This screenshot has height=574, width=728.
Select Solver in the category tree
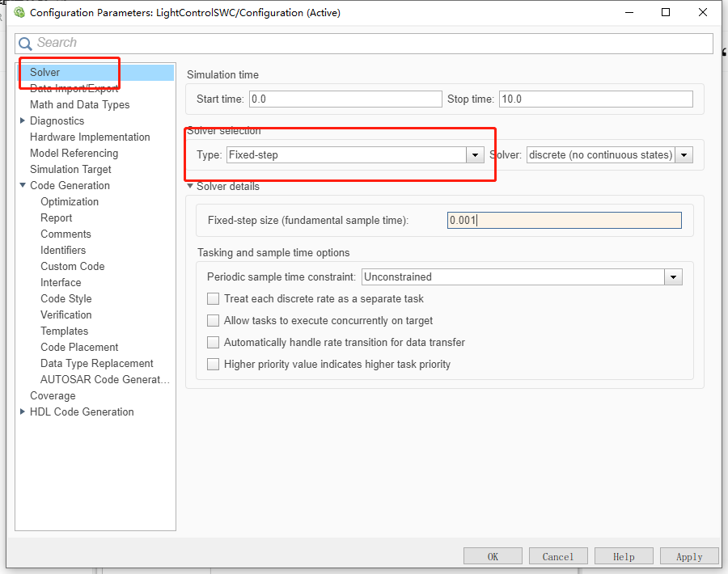click(x=96, y=73)
